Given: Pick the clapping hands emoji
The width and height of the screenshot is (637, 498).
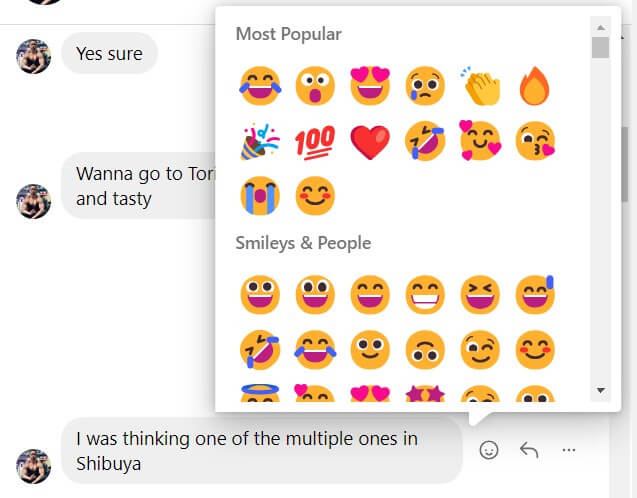Looking at the screenshot, I should tap(479, 87).
